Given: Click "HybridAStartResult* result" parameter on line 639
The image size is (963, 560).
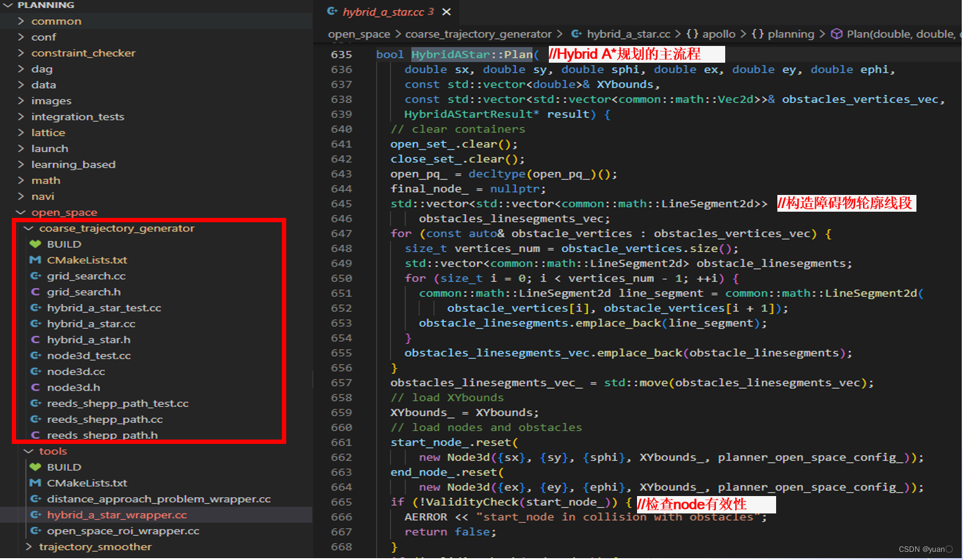Looking at the screenshot, I should tap(497, 114).
